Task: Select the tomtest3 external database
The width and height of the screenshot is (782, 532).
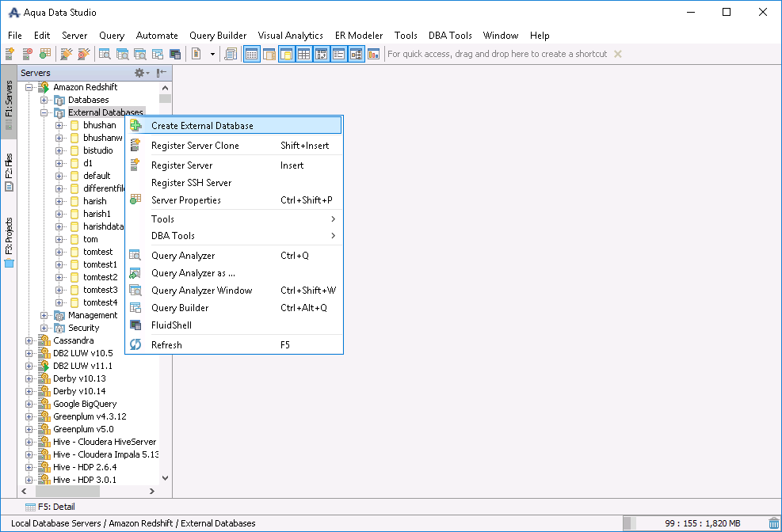Action: click(100, 290)
